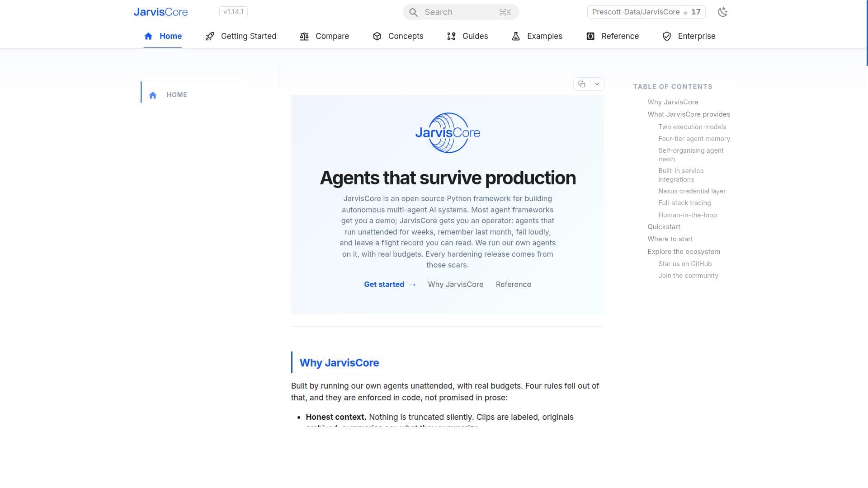Viewport: 868px width, 488px height.
Task: Click the JarvisCore logo in the header
Action: [x=160, y=12]
